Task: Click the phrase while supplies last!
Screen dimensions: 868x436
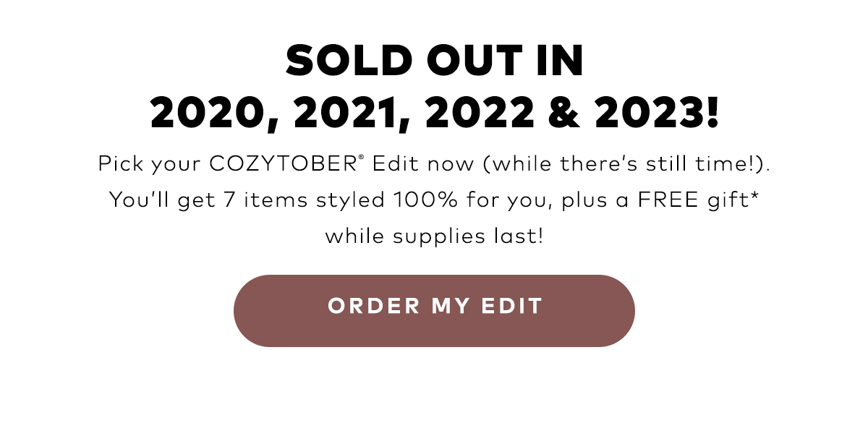Action: click(x=434, y=236)
